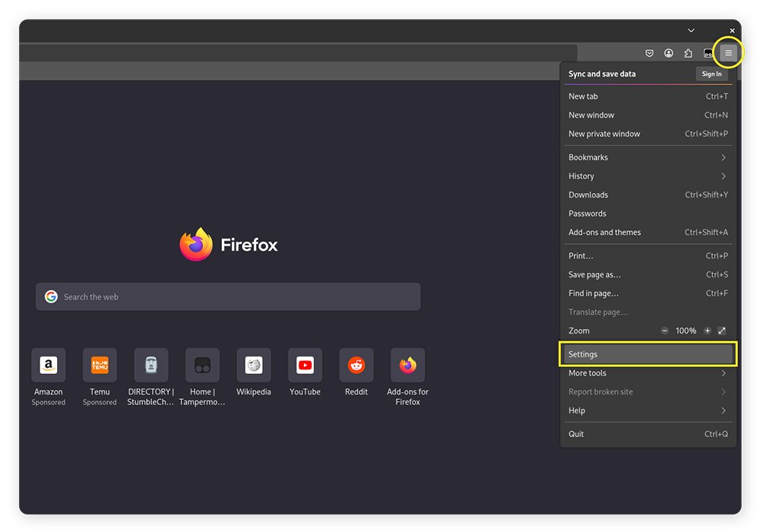The image size is (760, 532).
Task: Choose New window from the menu
Action: coord(648,115)
